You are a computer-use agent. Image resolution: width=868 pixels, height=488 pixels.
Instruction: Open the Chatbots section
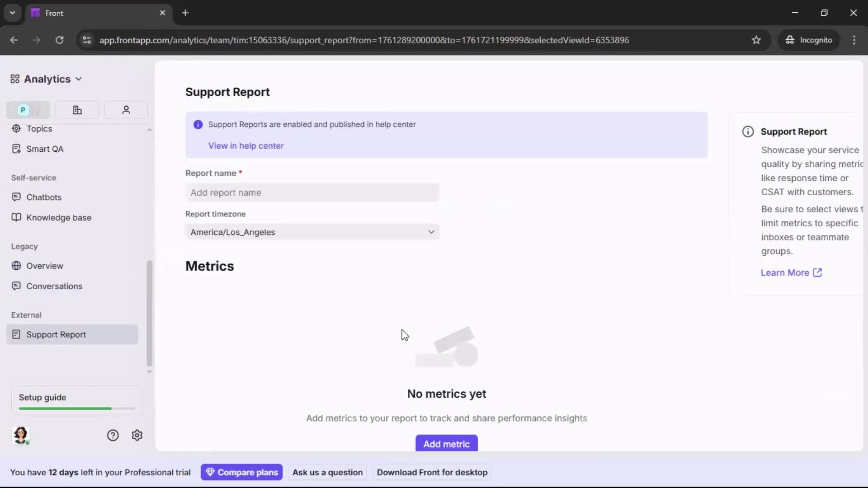click(44, 197)
